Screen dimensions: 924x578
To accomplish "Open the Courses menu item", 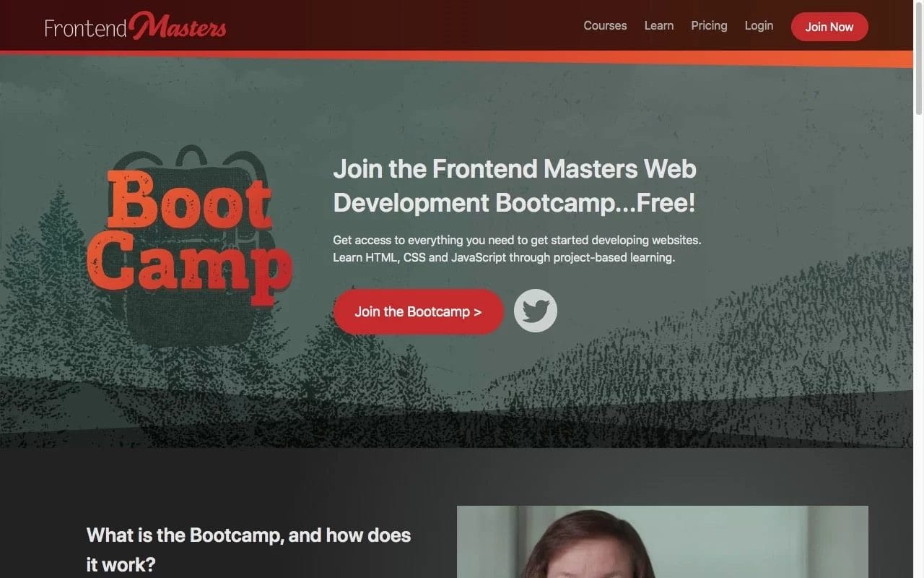I will pos(605,25).
